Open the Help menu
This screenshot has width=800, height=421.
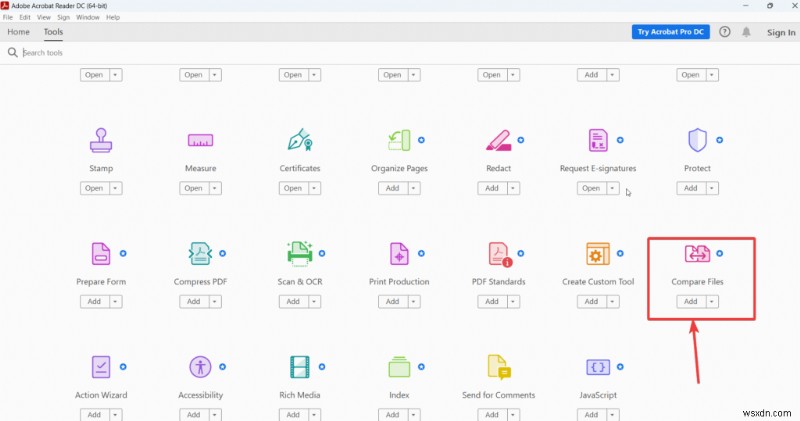pyautogui.click(x=113, y=17)
